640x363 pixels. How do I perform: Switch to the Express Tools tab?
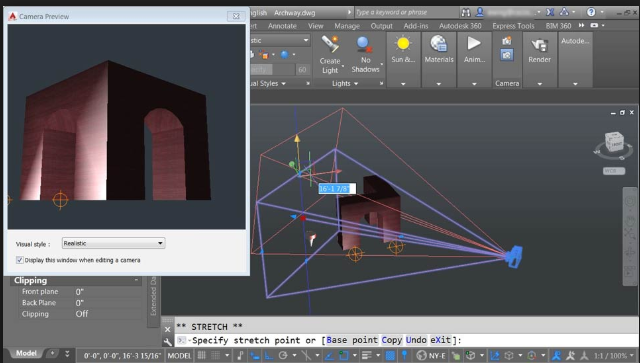pos(513,26)
